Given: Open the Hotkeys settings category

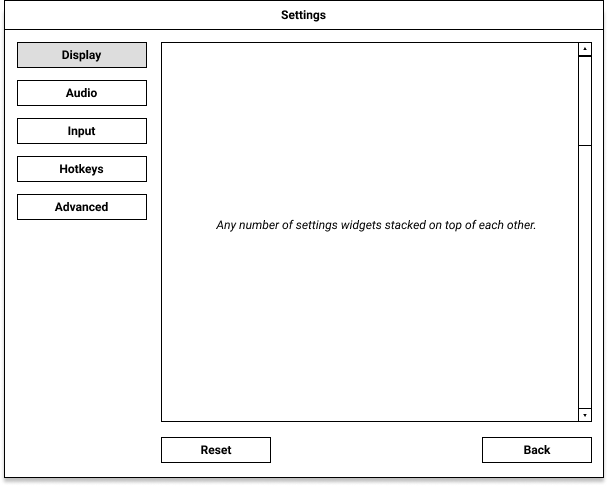Looking at the screenshot, I should coord(82,169).
